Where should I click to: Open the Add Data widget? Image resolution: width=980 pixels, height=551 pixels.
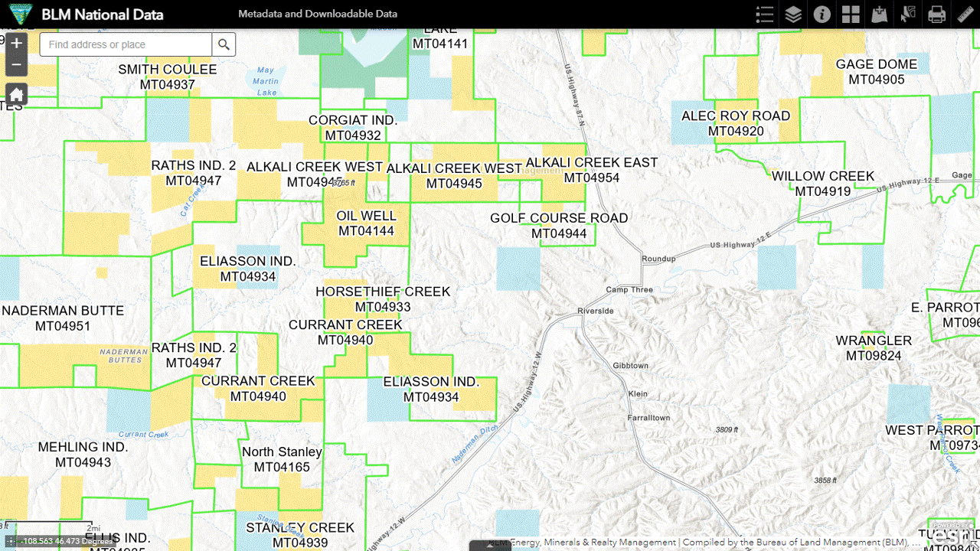pyautogui.click(x=879, y=15)
